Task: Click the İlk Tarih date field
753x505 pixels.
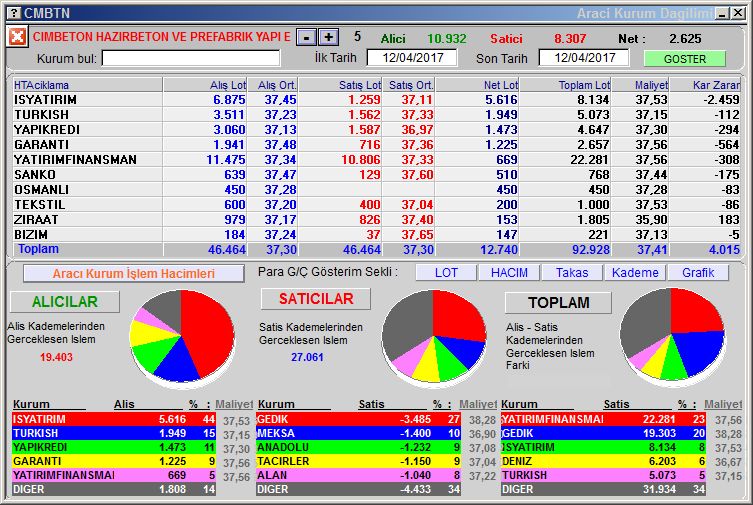Action: 412,58
